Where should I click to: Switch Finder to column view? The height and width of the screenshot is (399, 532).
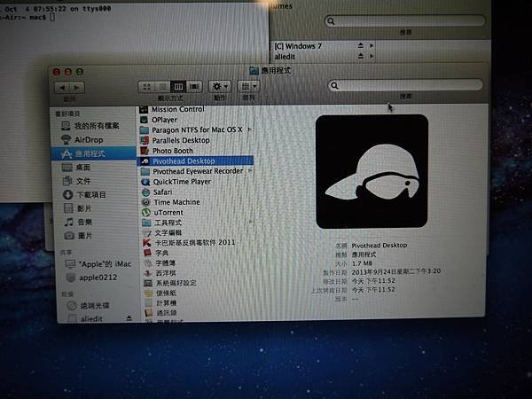click(x=178, y=87)
